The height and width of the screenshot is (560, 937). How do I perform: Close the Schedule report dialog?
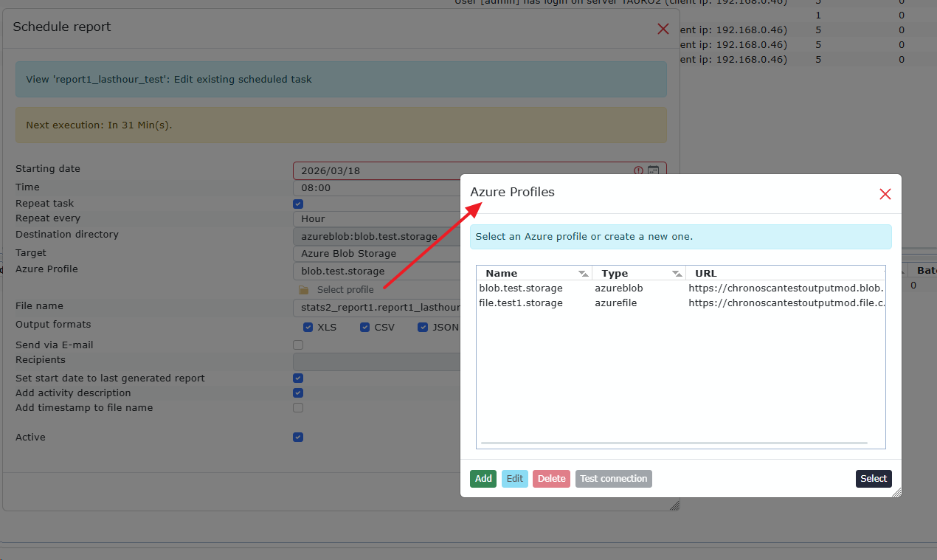tap(663, 29)
